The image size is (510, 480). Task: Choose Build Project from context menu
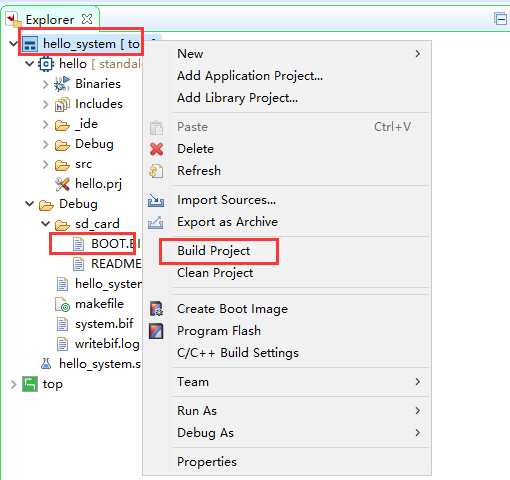pos(214,251)
